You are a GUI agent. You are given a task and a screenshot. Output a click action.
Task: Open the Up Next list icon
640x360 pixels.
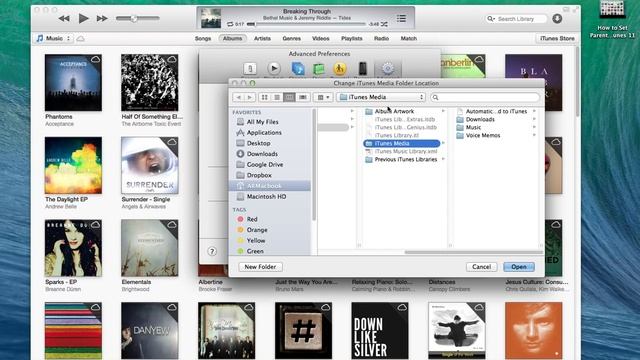coord(401,18)
